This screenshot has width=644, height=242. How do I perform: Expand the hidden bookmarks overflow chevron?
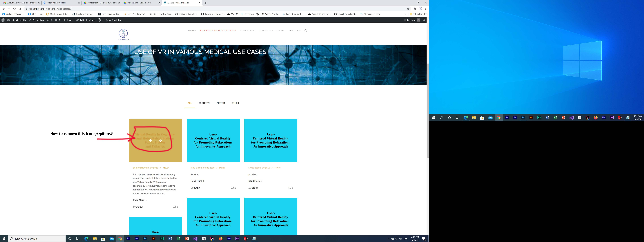coord(405,14)
